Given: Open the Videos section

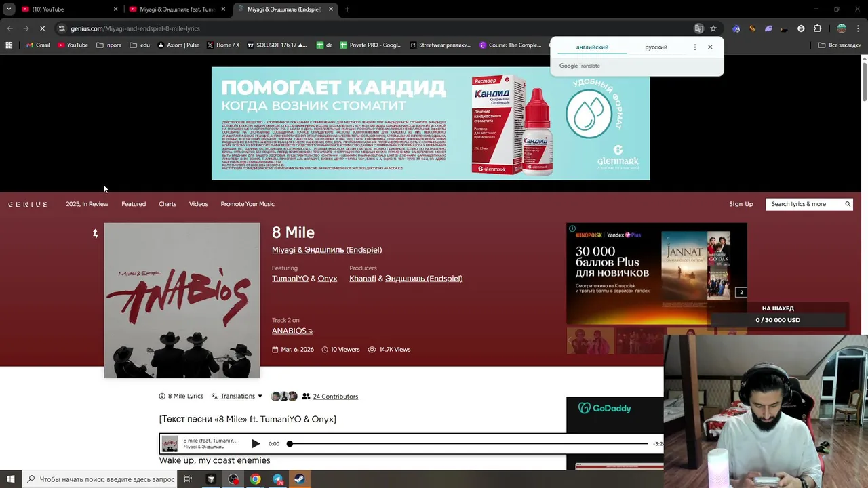Looking at the screenshot, I should point(198,204).
